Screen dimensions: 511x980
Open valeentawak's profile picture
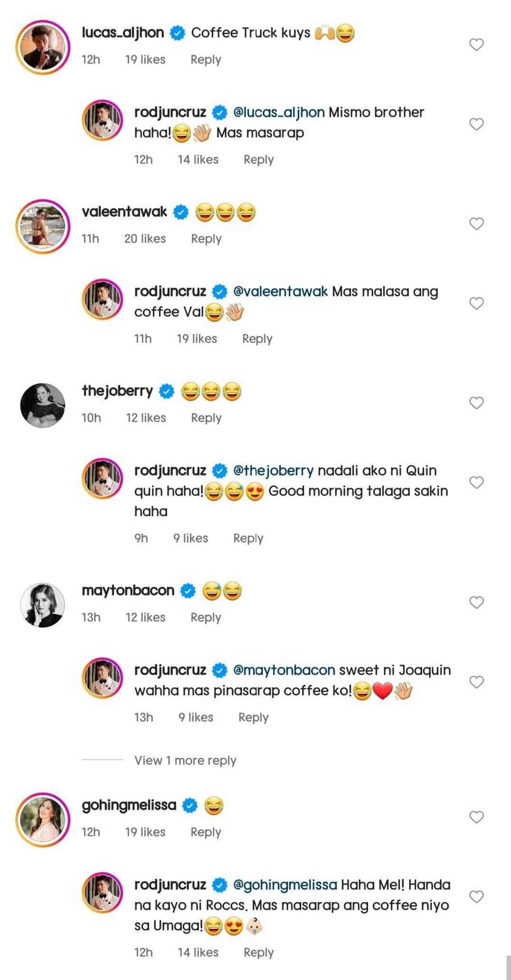click(x=43, y=223)
